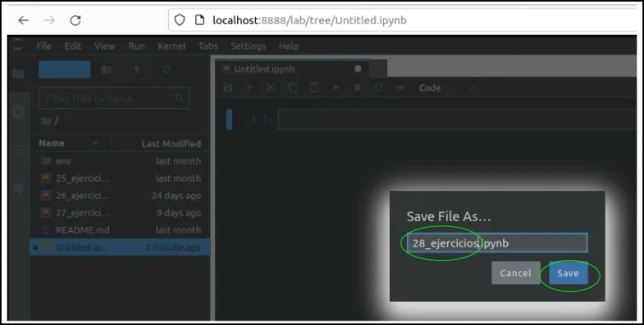
Task: Click the '9 days ago' modified text
Action: click(178, 213)
